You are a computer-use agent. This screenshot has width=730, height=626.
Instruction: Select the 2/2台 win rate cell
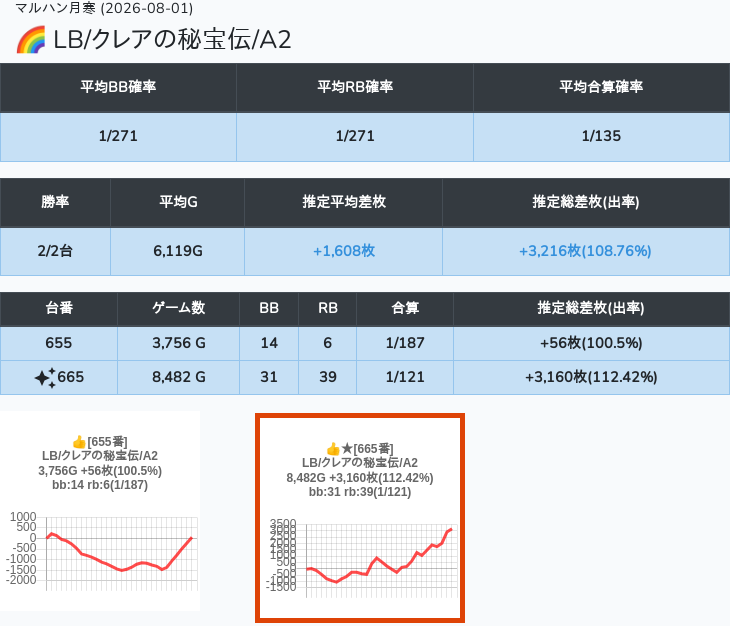tap(55, 251)
